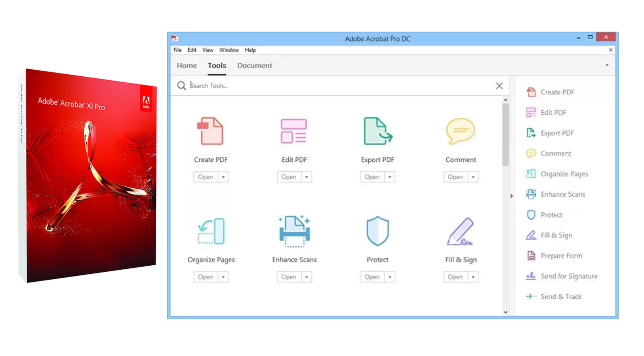The width and height of the screenshot is (644, 356).
Task: Click the Send for Signature sidebar label
Action: [x=569, y=276]
